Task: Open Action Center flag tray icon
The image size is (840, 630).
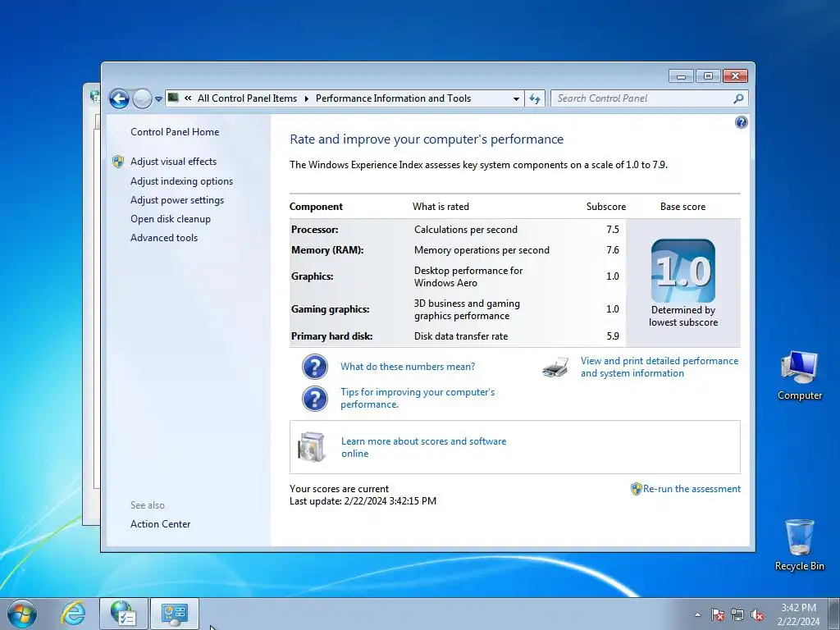Action: point(717,614)
